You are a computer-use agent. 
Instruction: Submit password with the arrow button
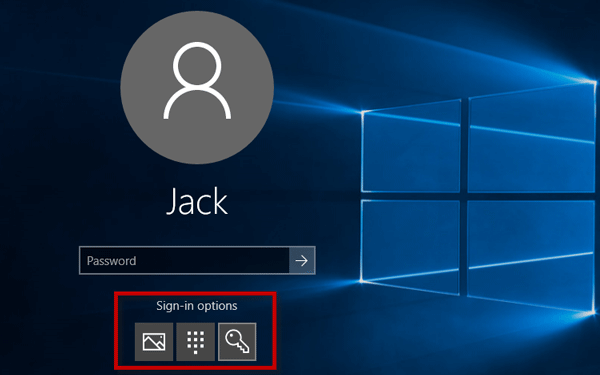(x=302, y=261)
